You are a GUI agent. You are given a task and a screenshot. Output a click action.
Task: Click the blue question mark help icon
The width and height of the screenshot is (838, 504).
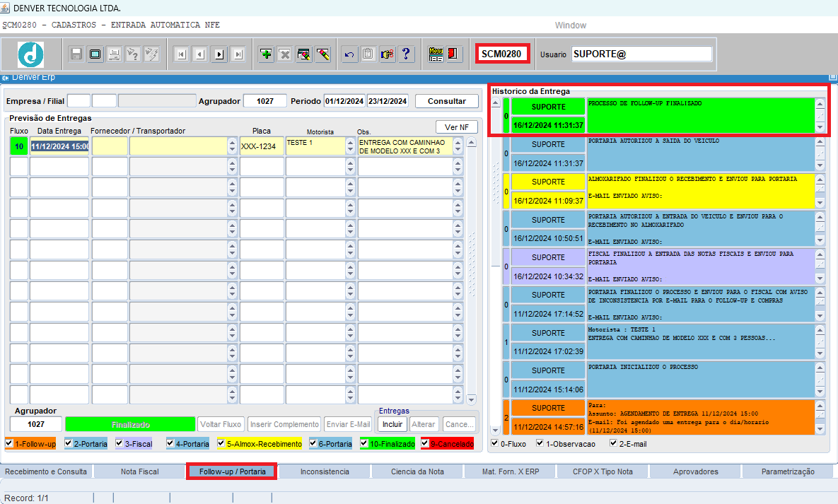pos(406,54)
